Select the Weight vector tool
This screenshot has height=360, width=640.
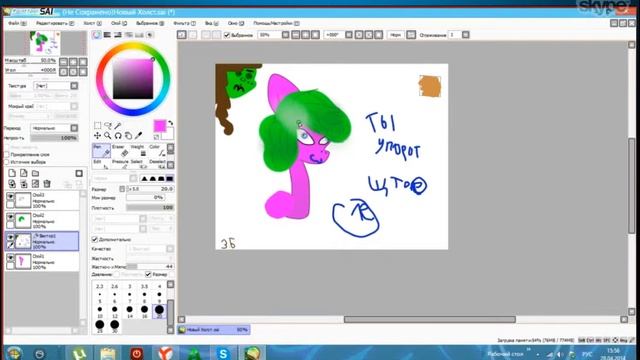tap(138, 150)
